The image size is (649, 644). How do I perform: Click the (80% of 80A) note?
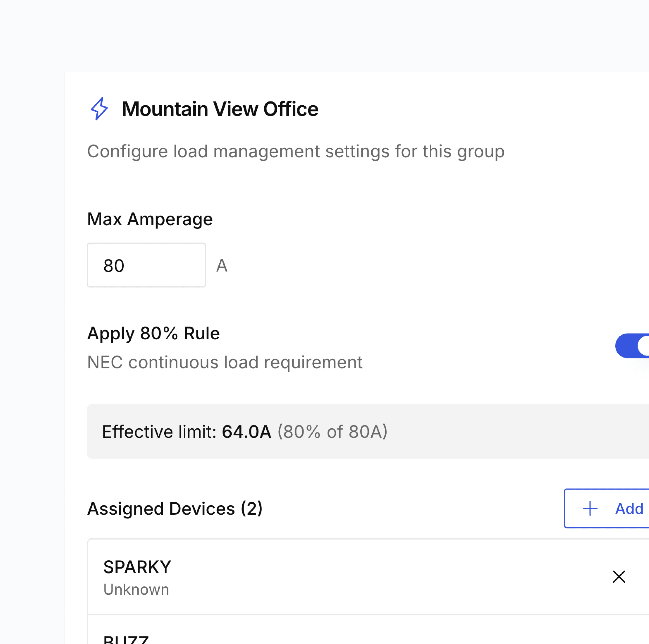(x=332, y=432)
